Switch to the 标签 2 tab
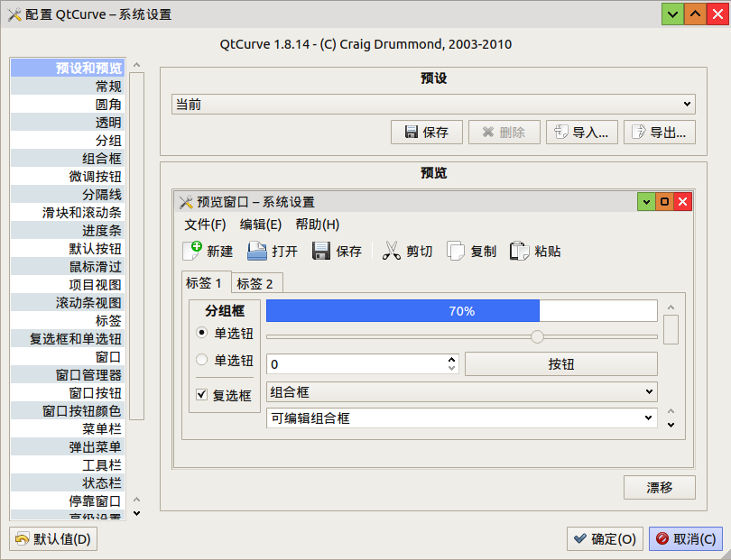The image size is (731, 560). 257,283
